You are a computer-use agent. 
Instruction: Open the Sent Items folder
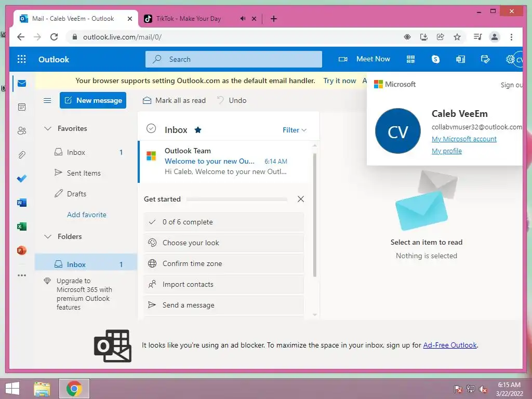coord(86,173)
